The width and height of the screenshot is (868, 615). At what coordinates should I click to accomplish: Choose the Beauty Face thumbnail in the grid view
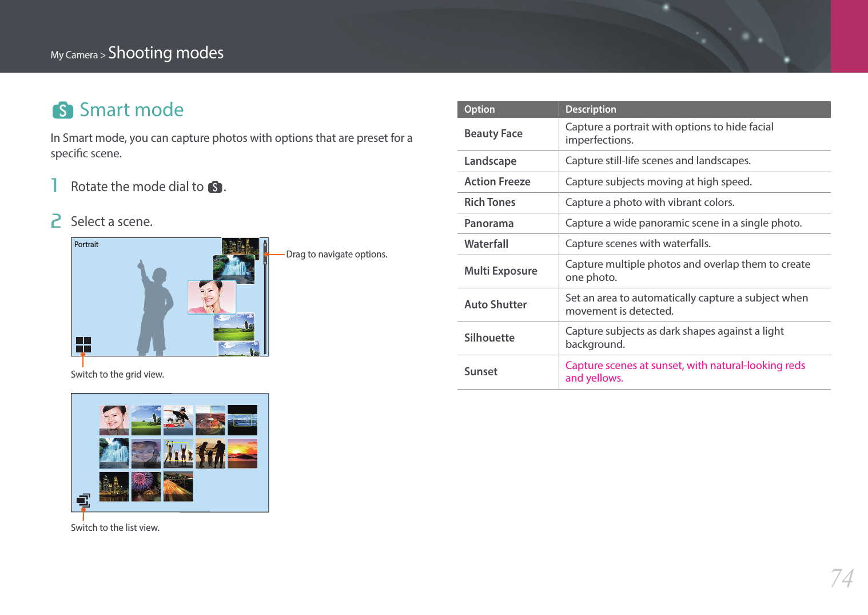click(x=114, y=420)
